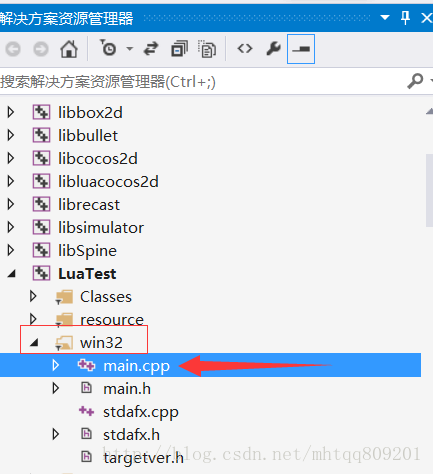The image size is (433, 474).
Task: Click the Back navigation arrow in toolbar
Action: click(x=13, y=49)
